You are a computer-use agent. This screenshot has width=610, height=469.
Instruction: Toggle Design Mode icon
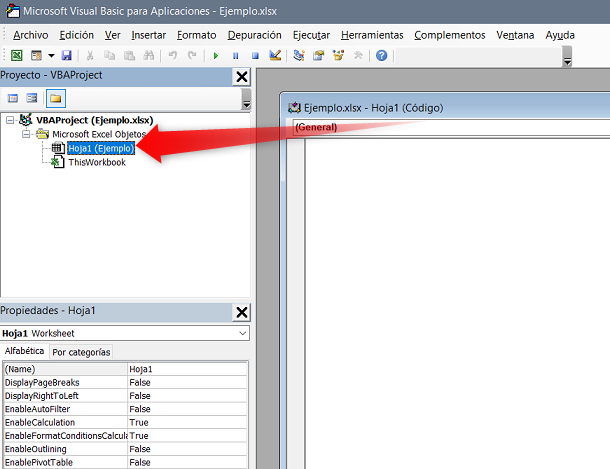(x=275, y=56)
